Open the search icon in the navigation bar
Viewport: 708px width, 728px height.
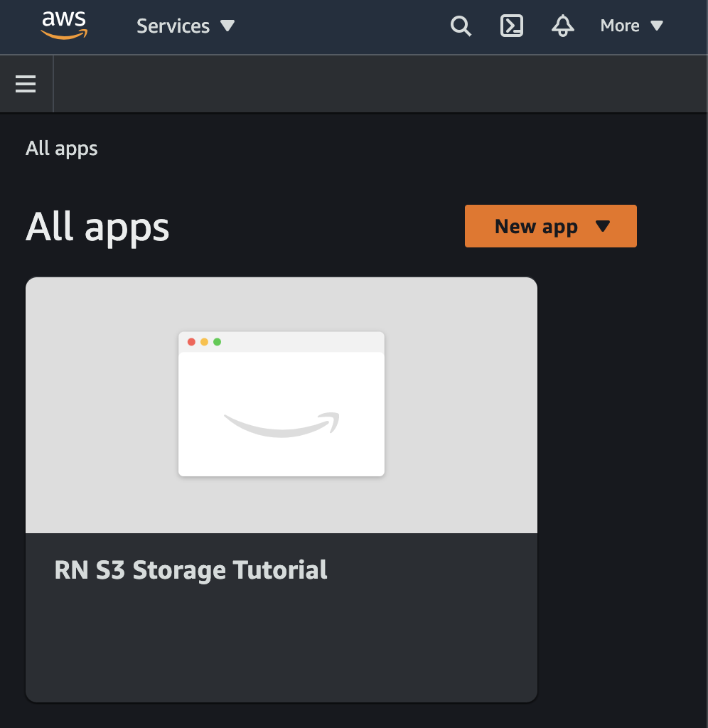click(461, 26)
